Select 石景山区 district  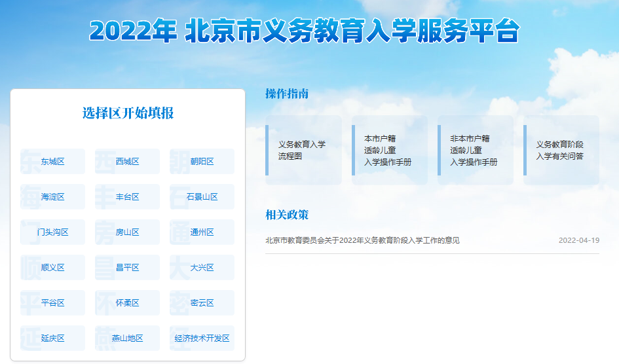[x=202, y=197]
